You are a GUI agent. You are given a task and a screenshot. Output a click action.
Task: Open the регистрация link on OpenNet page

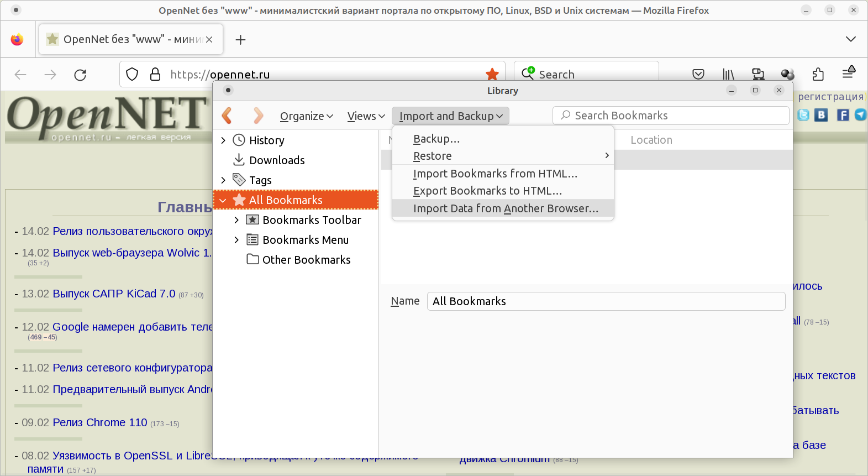830,97
